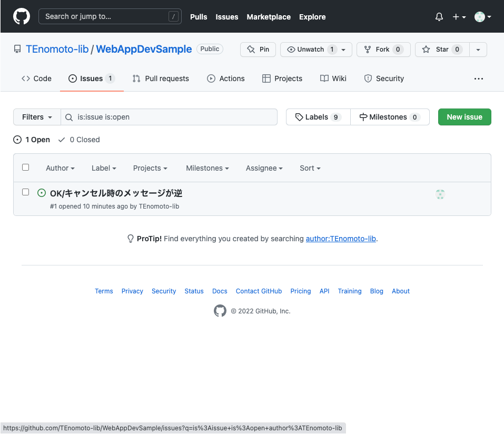
Task: Open the Projects tab
Action: click(282, 78)
